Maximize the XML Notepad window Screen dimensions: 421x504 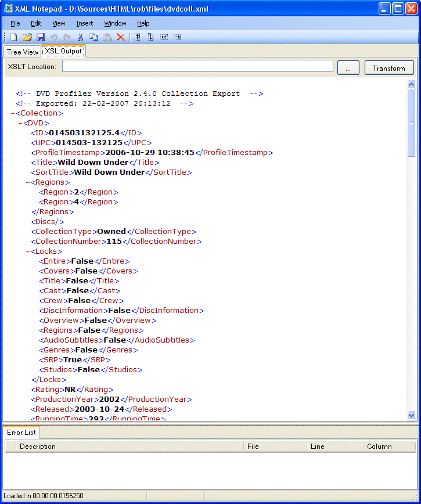point(398,9)
